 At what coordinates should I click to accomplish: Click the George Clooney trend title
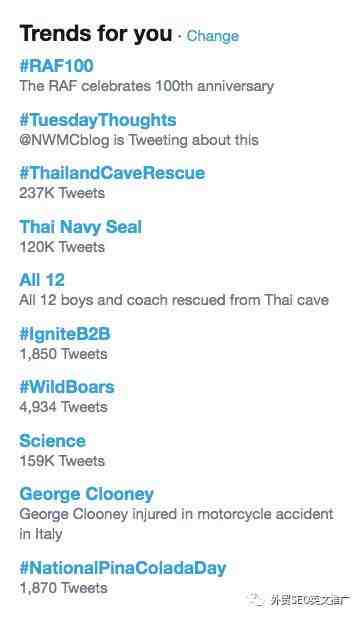tap(87, 494)
